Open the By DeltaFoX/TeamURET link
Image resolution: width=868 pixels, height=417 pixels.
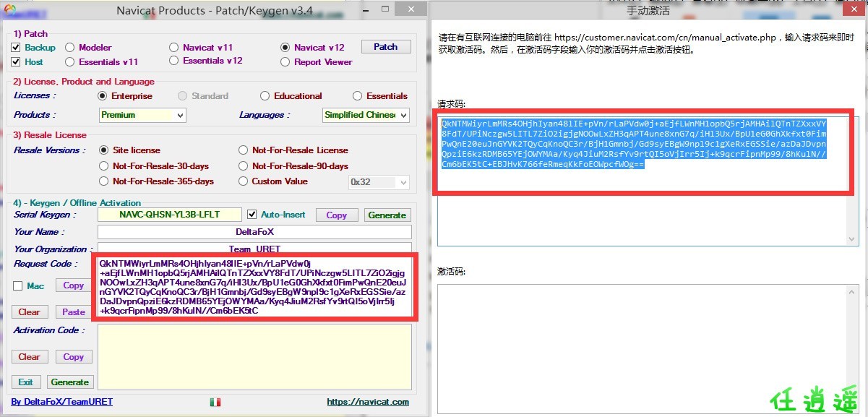[x=62, y=402]
